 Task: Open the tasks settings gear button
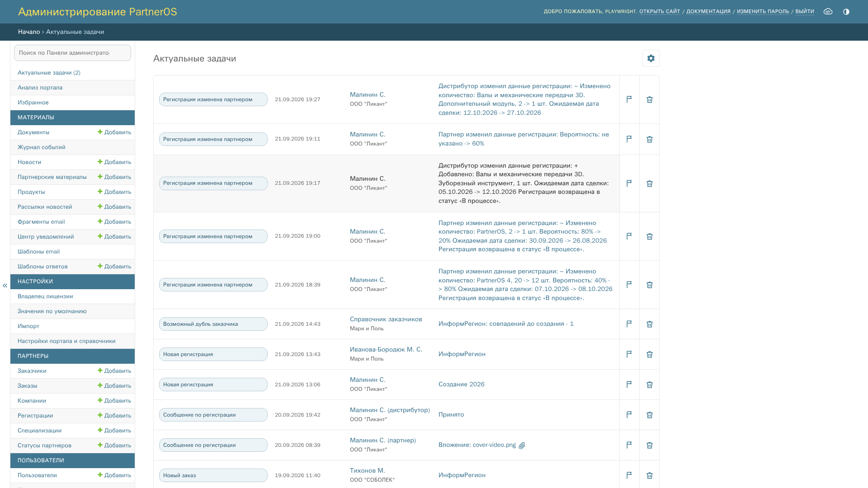651,58
